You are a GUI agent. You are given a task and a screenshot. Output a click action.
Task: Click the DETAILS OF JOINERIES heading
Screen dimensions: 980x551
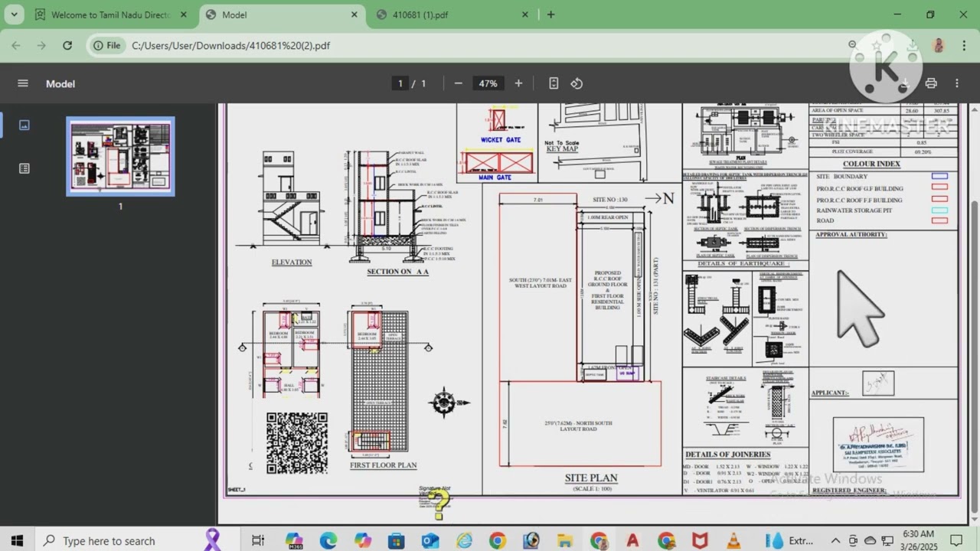(727, 455)
